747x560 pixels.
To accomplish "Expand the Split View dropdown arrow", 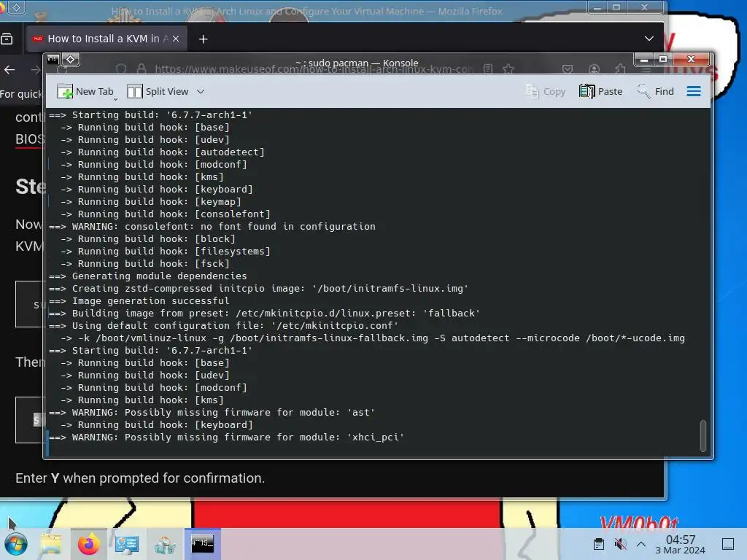I will (x=201, y=91).
